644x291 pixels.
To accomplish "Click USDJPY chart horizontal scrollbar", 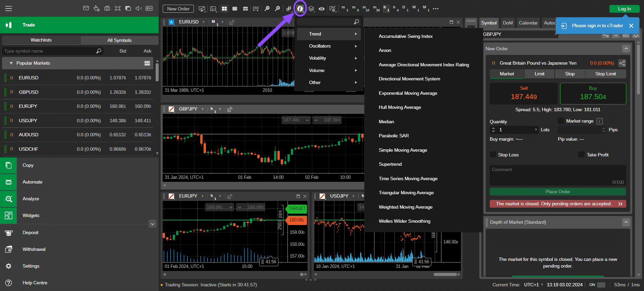I will (x=445, y=275).
